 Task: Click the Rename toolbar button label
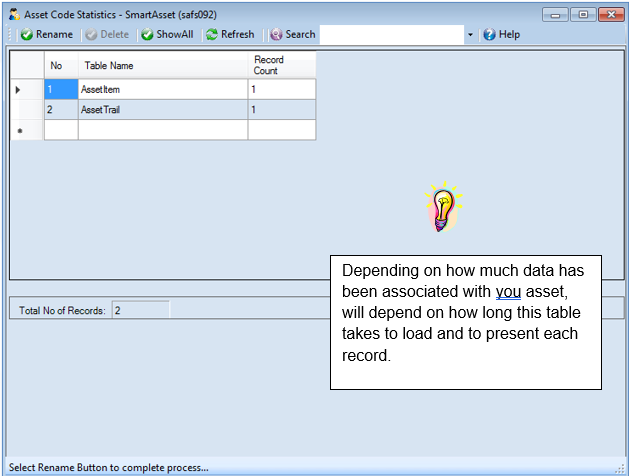55,34
